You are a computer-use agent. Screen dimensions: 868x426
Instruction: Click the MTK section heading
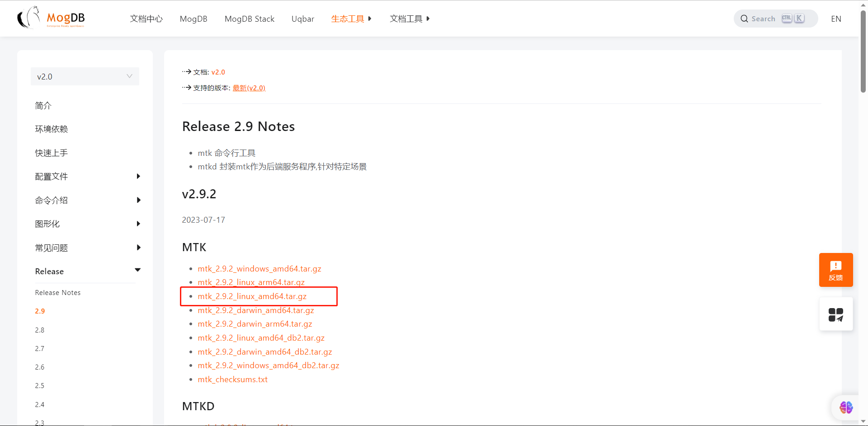[194, 247]
